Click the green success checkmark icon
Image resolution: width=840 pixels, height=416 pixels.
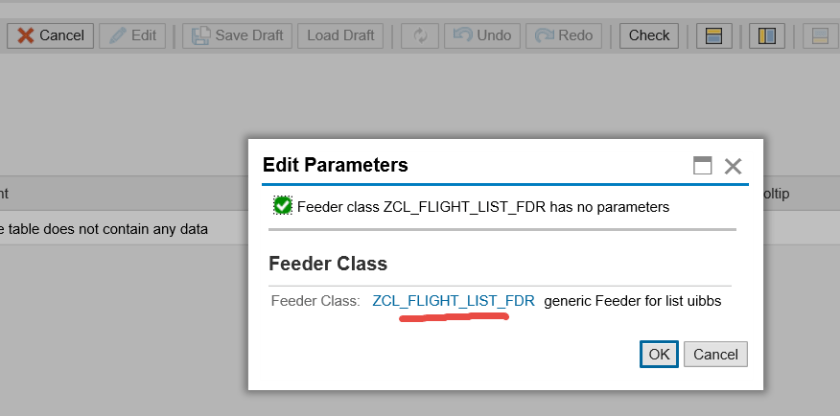click(283, 206)
